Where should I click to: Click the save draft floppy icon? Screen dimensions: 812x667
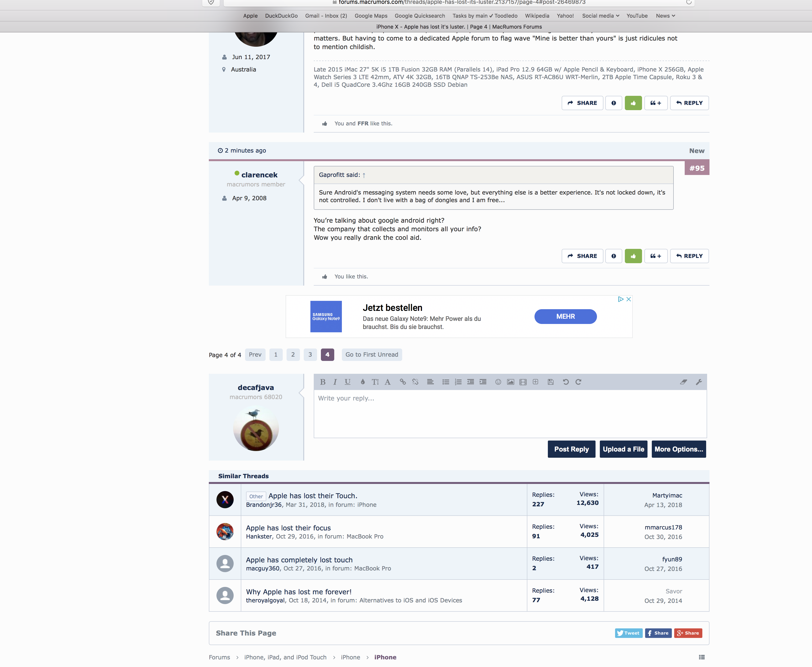(550, 382)
